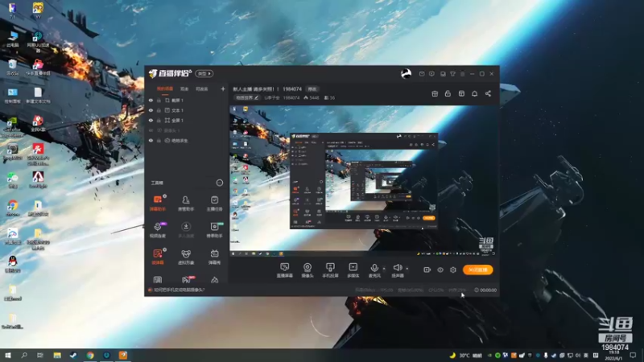Add a 摄像头 camera source
644x362 pixels.
click(308, 270)
